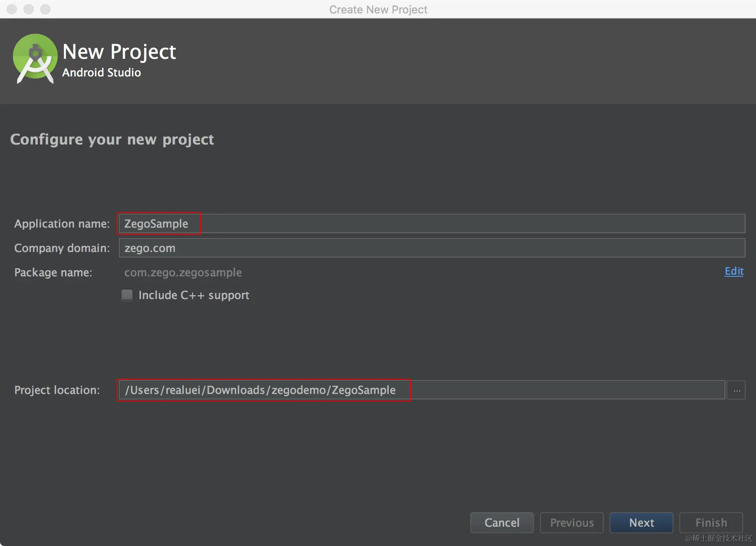This screenshot has width=756, height=546.
Task: Click the Android Studio logo icon
Action: (x=35, y=59)
